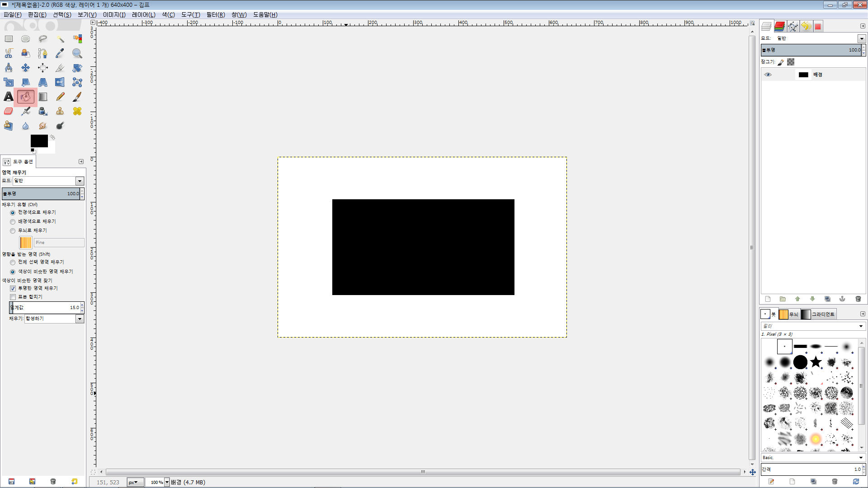Viewport: 868px width, 488px height.
Task: Select the Alignment tool
Action: [x=43, y=68]
